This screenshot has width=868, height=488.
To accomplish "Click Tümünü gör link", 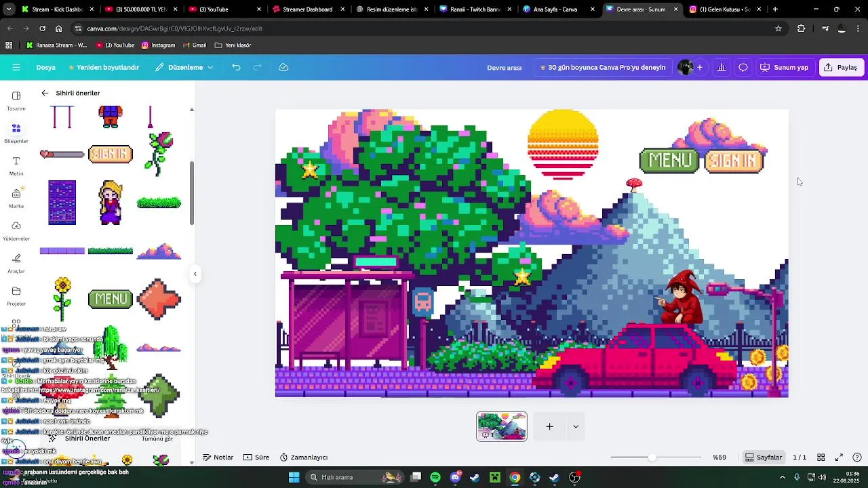I will (157, 439).
